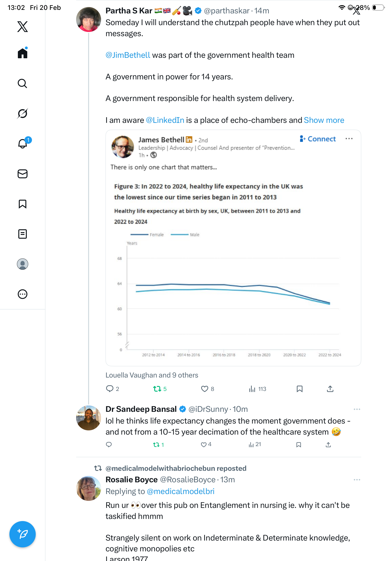Open Direct Messages envelope icon
392x561 pixels.
coord(23,174)
